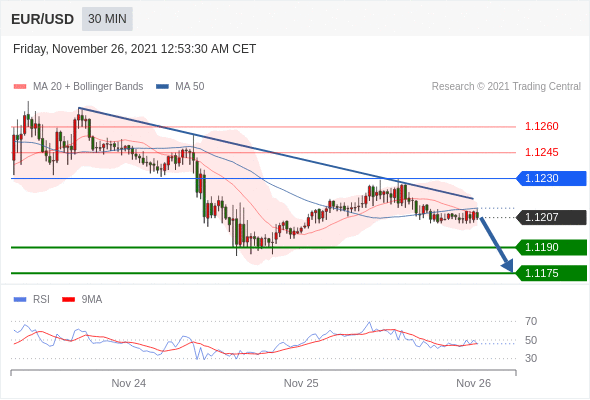590x400 pixels.
Task: Select the EUR/USD pair title
Action: click(x=43, y=19)
